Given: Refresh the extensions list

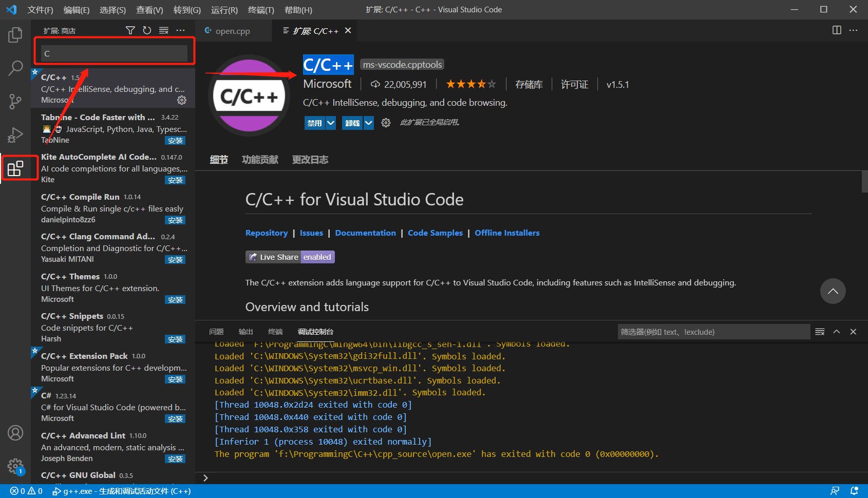Looking at the screenshot, I should (147, 30).
